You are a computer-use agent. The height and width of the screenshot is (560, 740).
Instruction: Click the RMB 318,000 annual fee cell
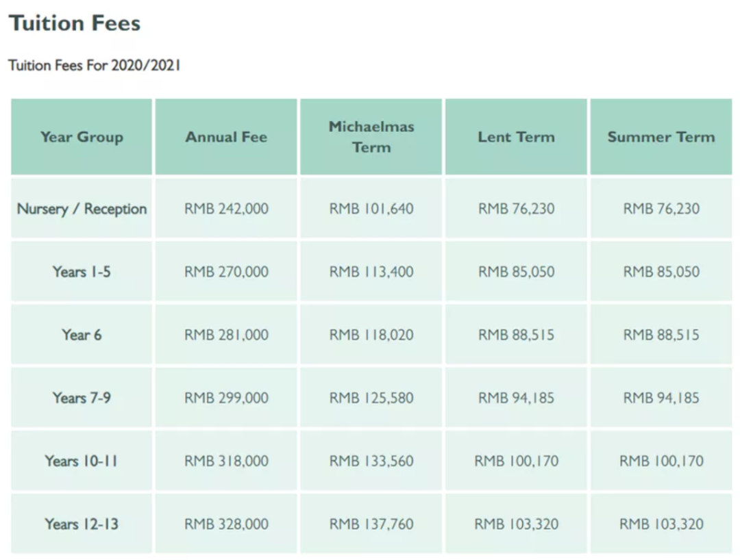[226, 461]
